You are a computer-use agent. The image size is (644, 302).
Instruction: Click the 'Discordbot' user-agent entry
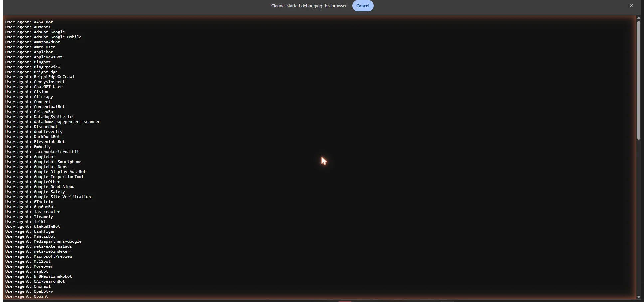tap(31, 127)
